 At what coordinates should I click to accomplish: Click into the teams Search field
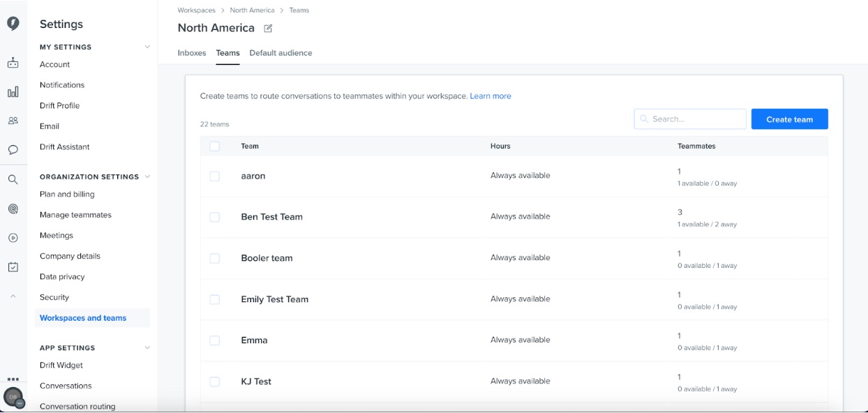[x=690, y=119]
